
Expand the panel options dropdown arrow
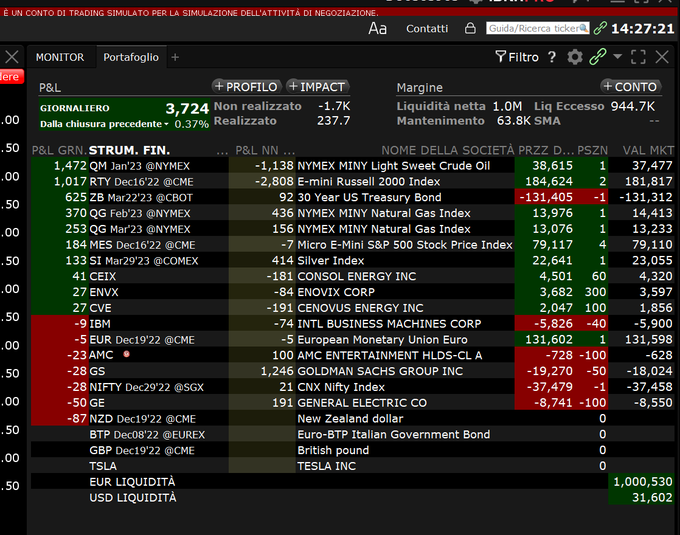pyautogui.click(x=618, y=56)
